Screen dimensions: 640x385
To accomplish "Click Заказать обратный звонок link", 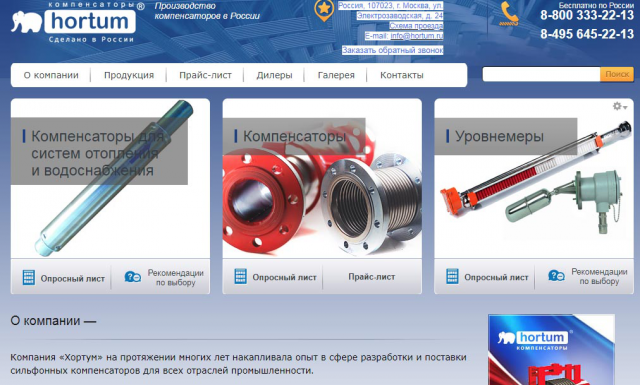I will click(x=393, y=50).
